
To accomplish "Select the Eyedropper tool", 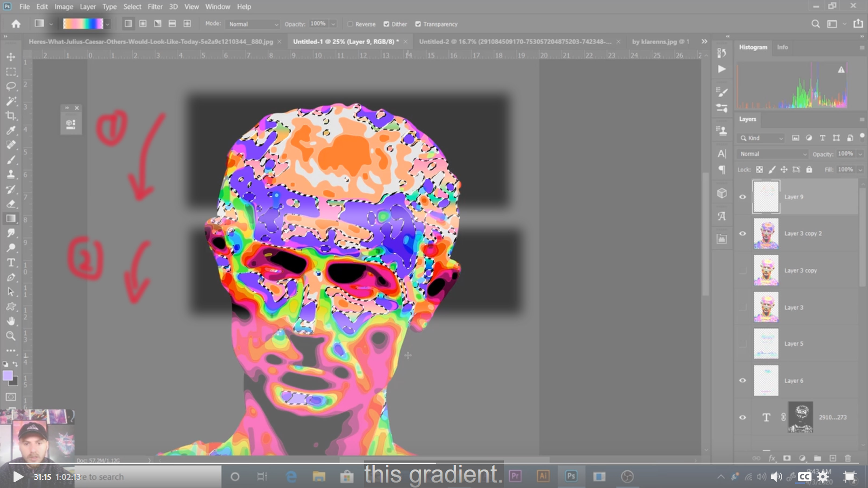I will coord(11,130).
